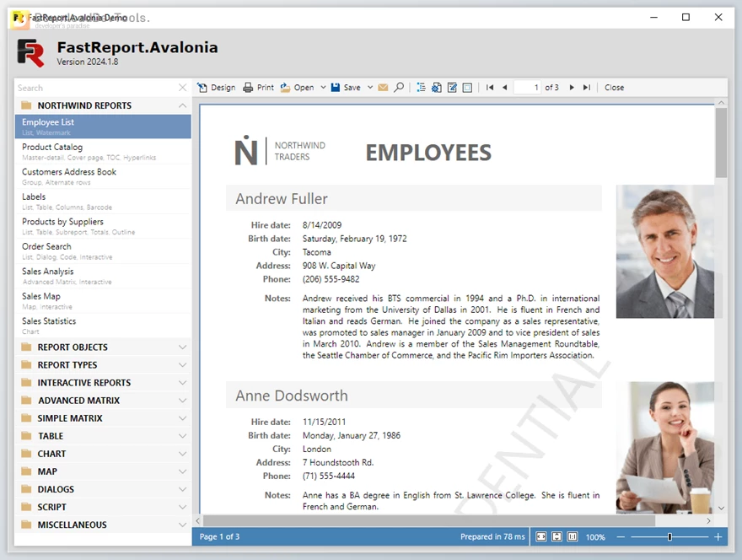Open page setup gear icon
742x560 pixels.
coord(436,88)
